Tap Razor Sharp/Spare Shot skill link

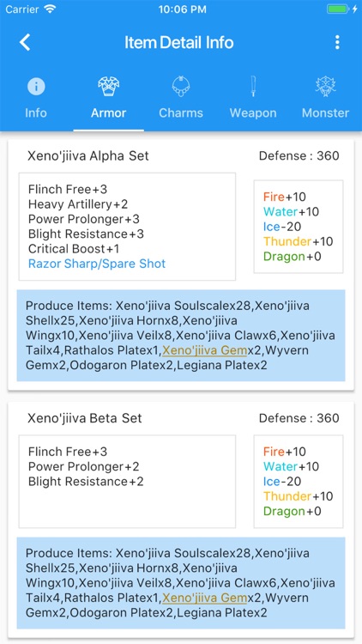97,264
